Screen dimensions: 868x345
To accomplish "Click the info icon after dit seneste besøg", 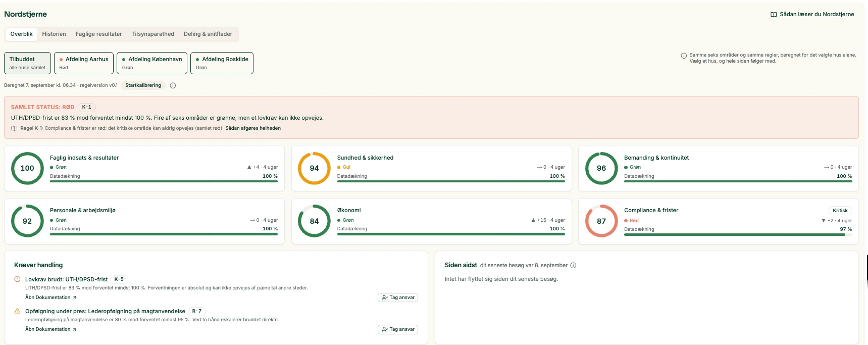I will point(573,265).
